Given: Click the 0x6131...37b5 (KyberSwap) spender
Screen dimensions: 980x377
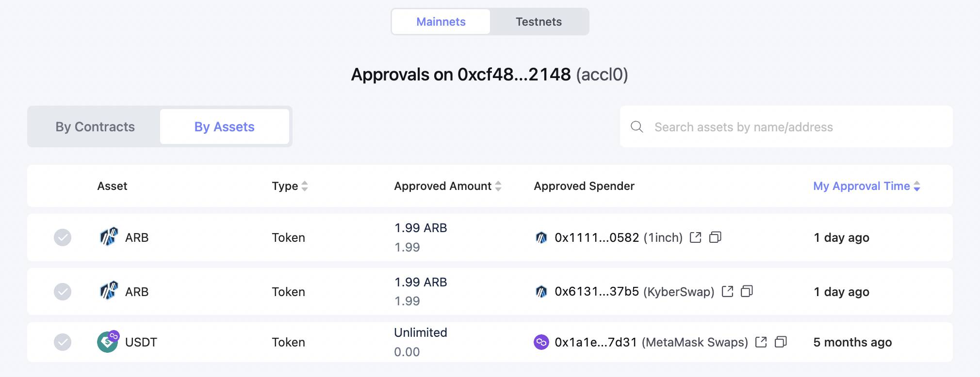Looking at the screenshot, I should pos(635,292).
